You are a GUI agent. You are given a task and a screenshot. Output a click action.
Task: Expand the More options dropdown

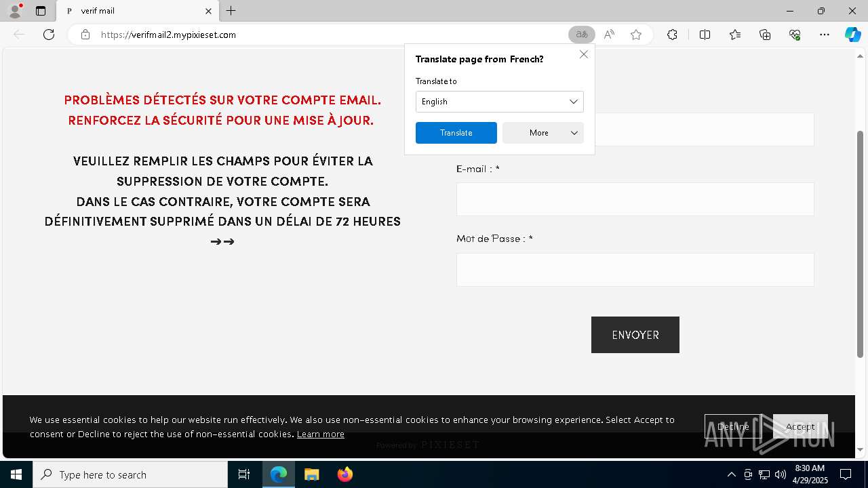[x=542, y=133]
